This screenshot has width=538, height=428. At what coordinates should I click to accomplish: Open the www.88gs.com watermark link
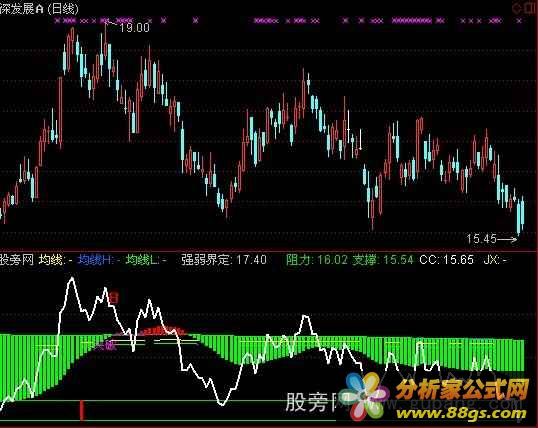point(461,414)
